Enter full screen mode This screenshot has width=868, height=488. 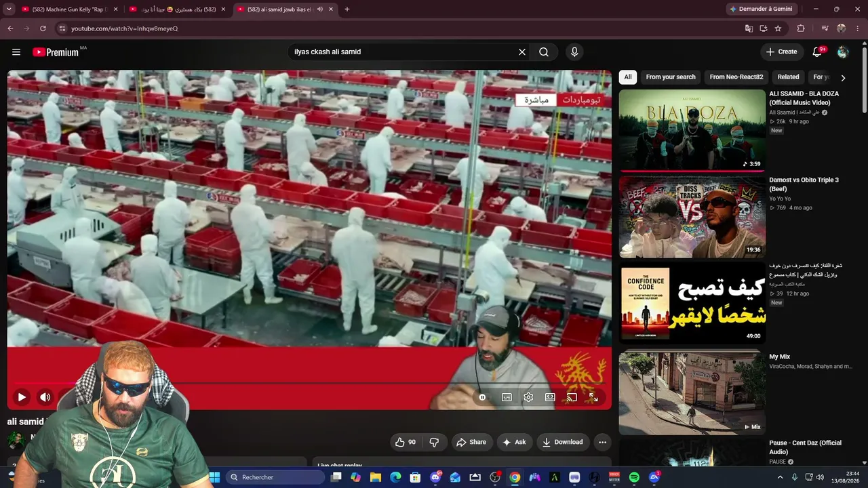tap(593, 397)
